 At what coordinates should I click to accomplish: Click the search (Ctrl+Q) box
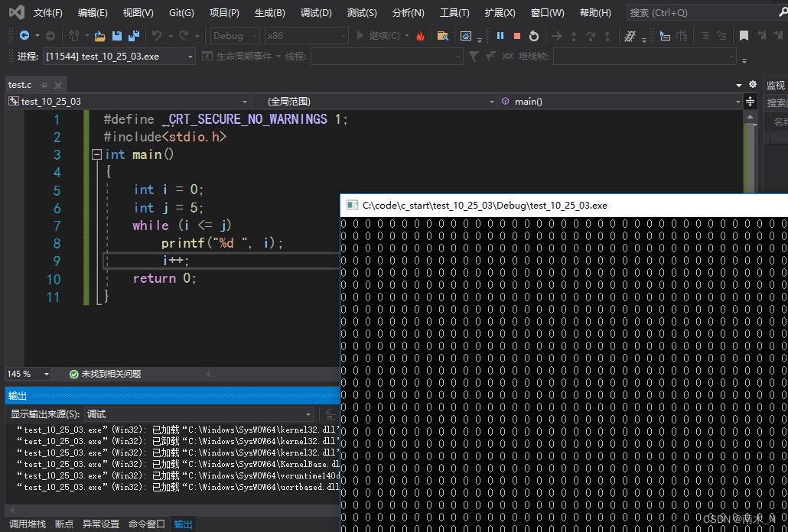(x=707, y=12)
